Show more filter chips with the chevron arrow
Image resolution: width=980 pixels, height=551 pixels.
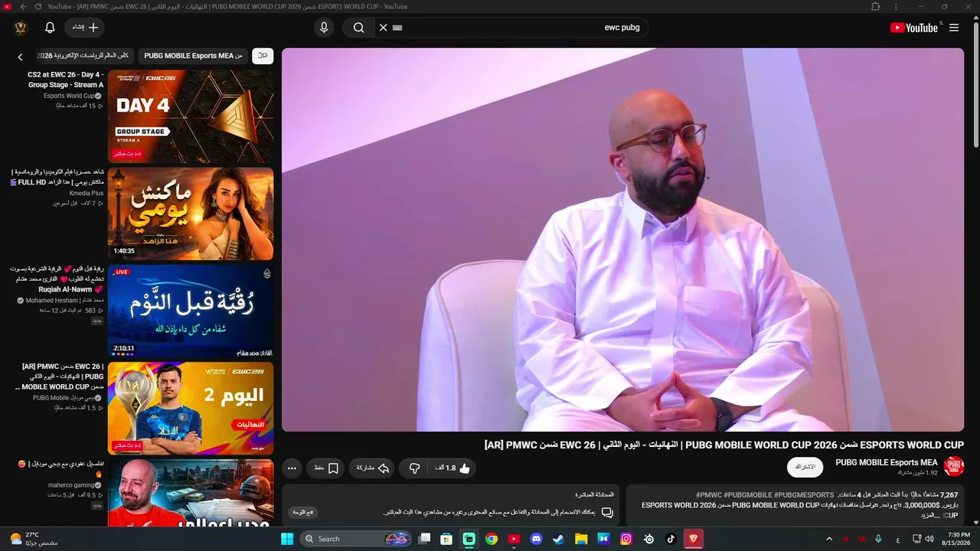tap(21, 57)
